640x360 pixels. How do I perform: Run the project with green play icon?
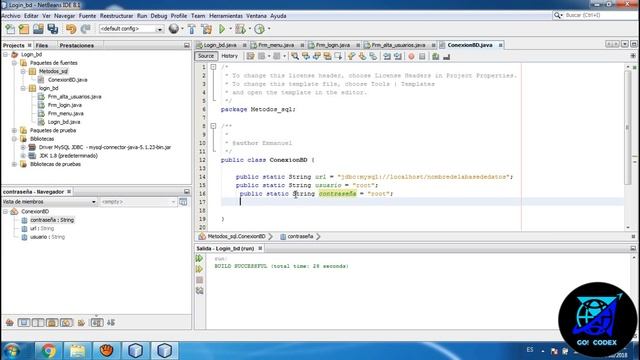click(x=222, y=29)
